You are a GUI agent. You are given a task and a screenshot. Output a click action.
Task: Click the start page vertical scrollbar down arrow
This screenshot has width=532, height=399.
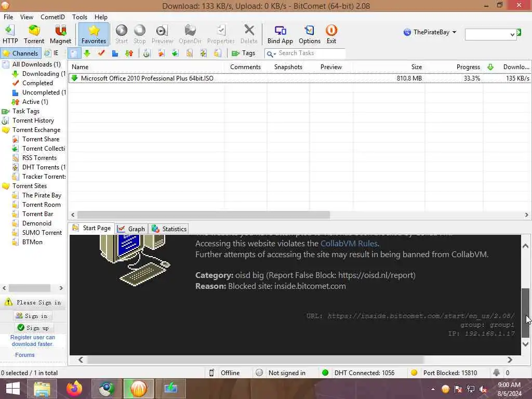tap(525, 344)
